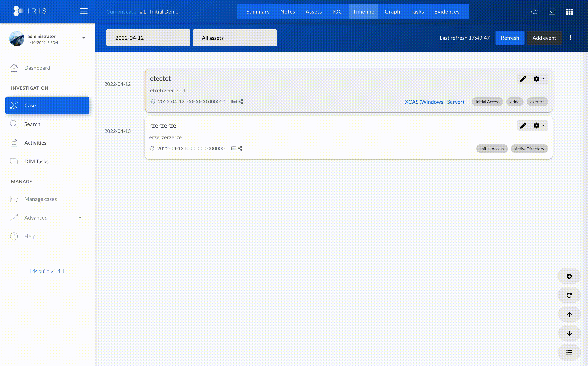Click share icon on the eteetet event
588x366 pixels.
(x=241, y=102)
